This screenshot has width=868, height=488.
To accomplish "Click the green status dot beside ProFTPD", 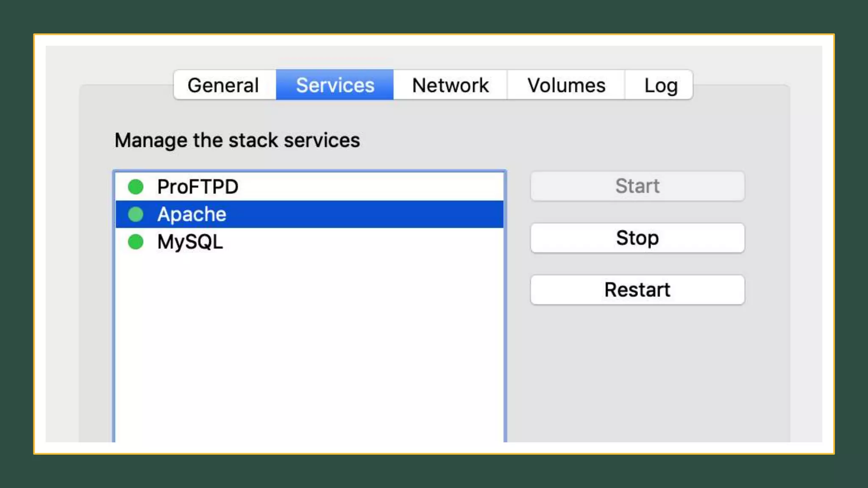I will [x=136, y=187].
